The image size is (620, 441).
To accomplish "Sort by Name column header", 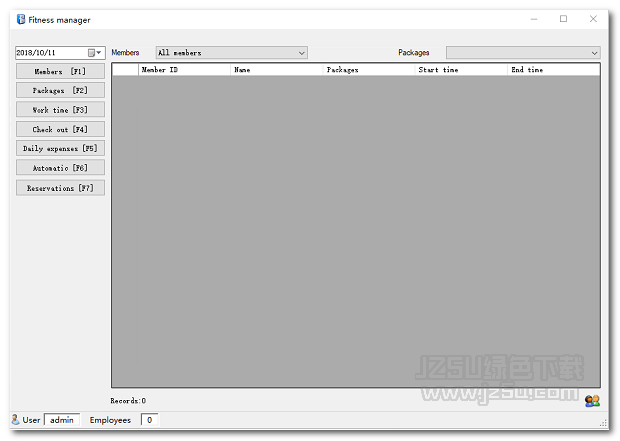I will [277, 70].
